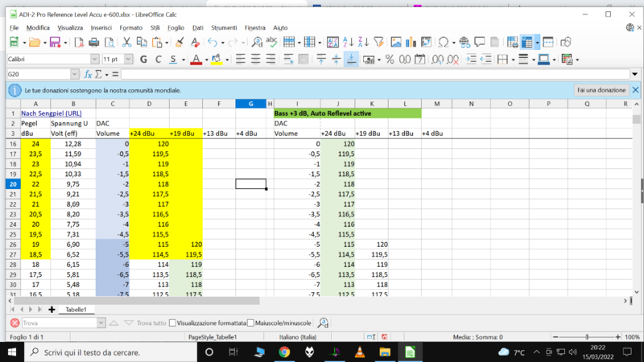Open the Nach Sengpiel (URL) link
Image resolution: width=644 pixels, height=362 pixels.
[x=50, y=113]
